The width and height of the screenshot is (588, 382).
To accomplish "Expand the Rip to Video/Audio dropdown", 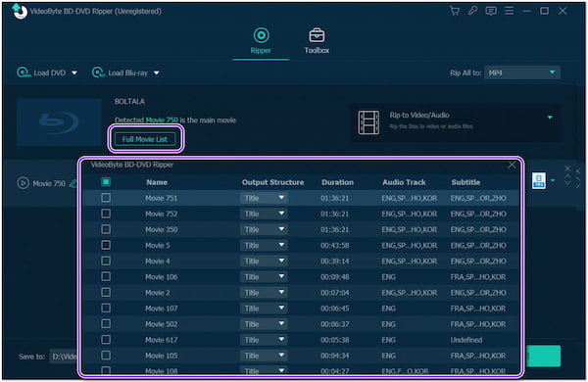I will pos(550,118).
